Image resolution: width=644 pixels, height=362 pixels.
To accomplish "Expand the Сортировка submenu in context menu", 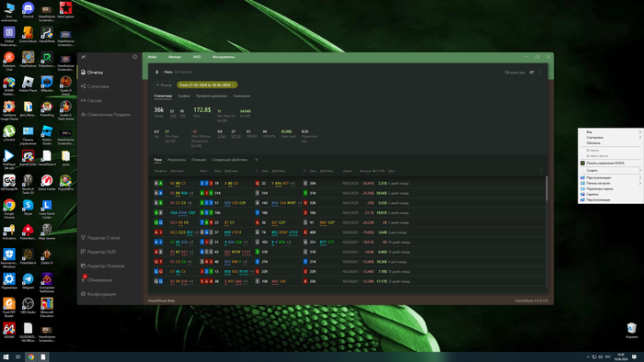I will [x=610, y=138].
